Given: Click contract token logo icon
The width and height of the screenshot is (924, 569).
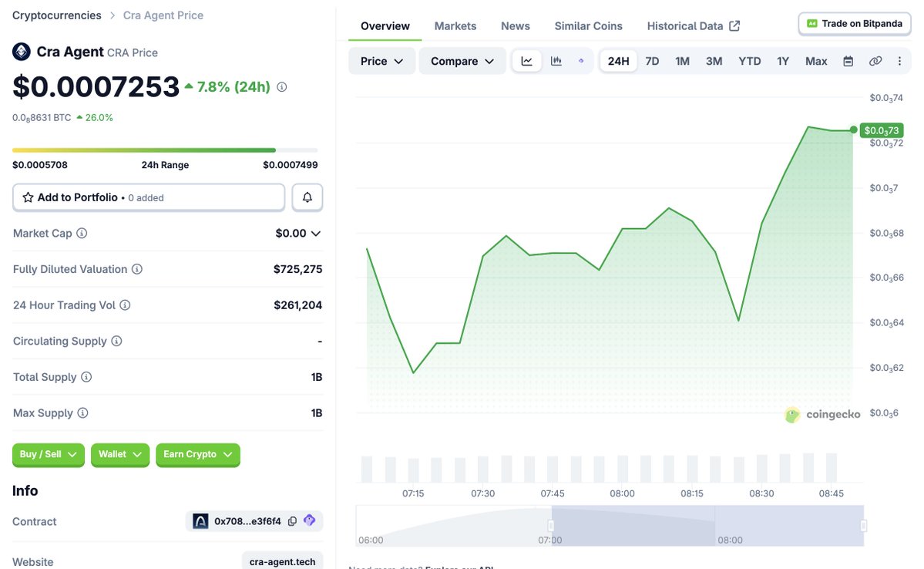Looking at the screenshot, I should (x=200, y=521).
